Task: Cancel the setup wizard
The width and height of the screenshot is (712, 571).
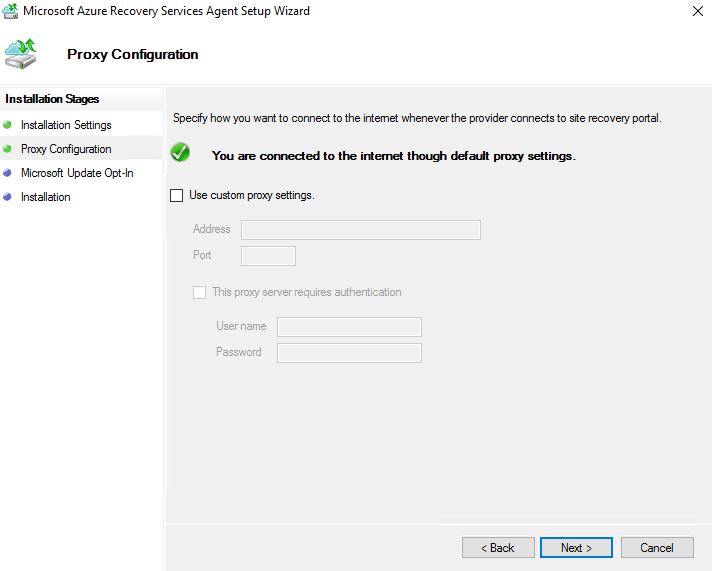Action: pos(657,547)
